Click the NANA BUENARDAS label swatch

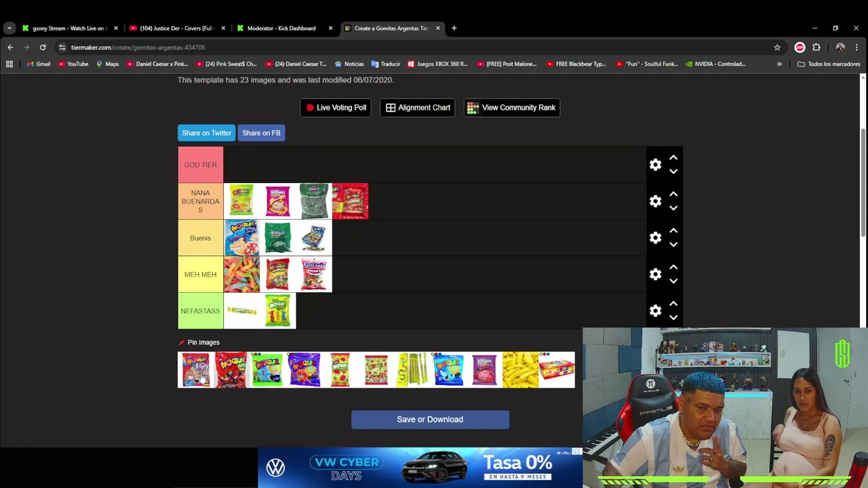(201, 201)
